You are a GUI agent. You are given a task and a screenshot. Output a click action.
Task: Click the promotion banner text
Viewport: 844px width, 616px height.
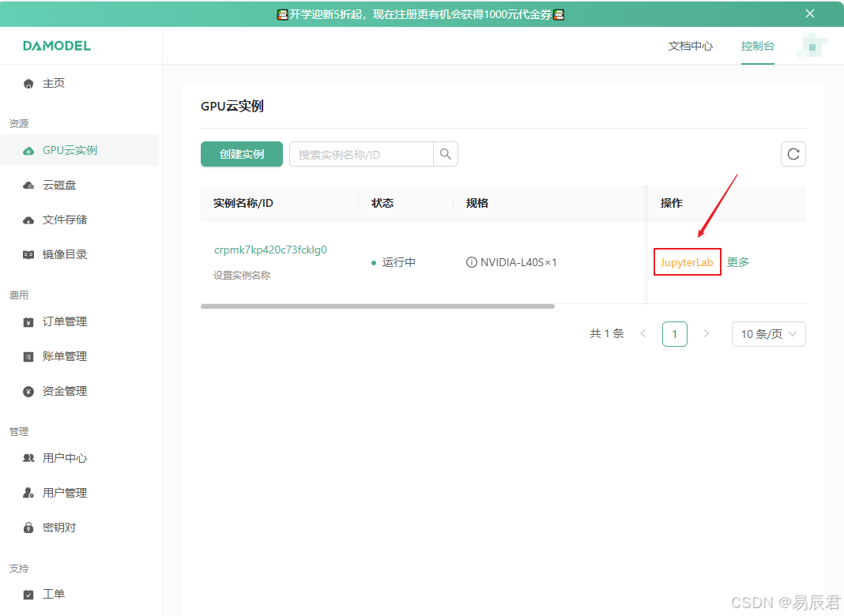coord(421,14)
